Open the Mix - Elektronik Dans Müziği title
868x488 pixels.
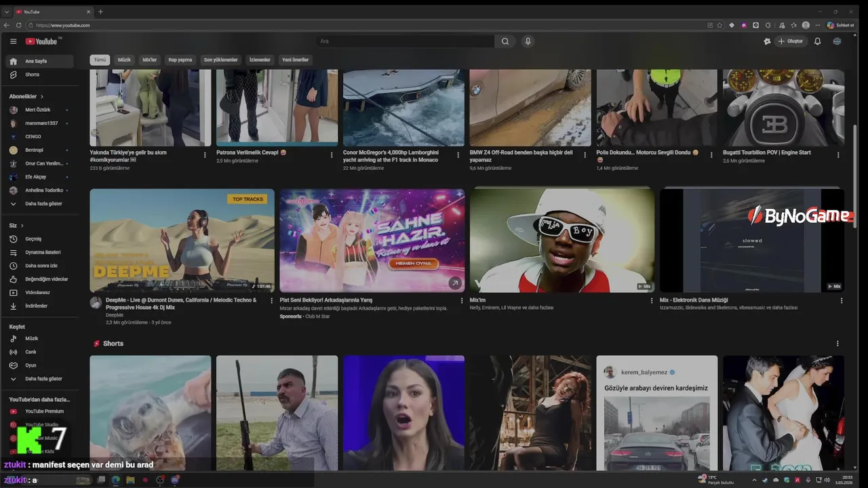pyautogui.click(x=694, y=300)
